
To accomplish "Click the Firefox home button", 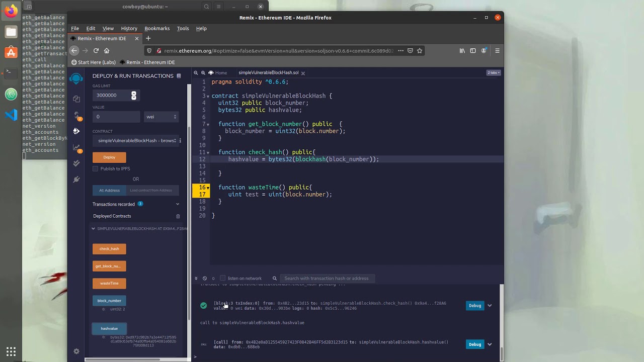I will click(107, 50).
